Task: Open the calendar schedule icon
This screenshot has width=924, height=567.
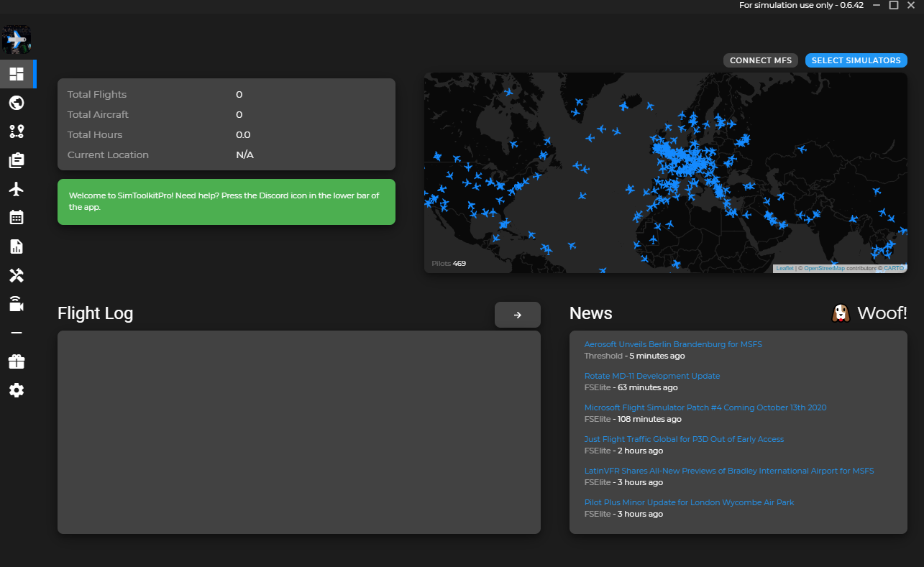Action: point(17,217)
